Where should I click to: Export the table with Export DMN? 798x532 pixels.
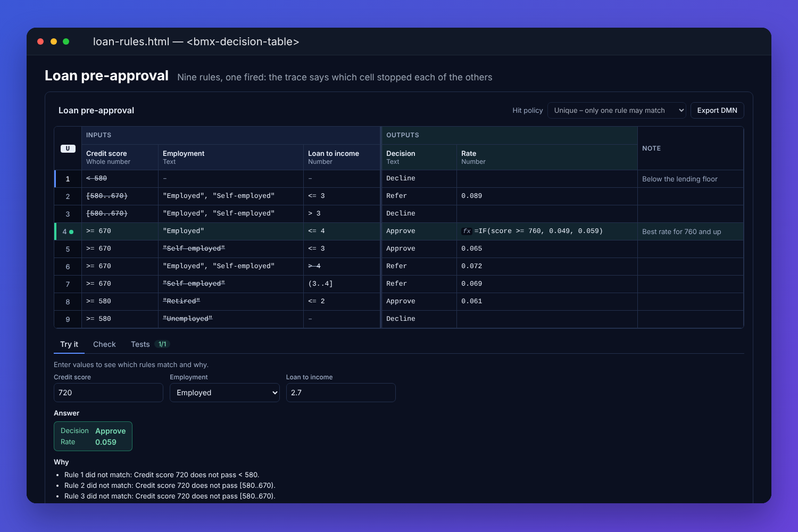[717, 111]
